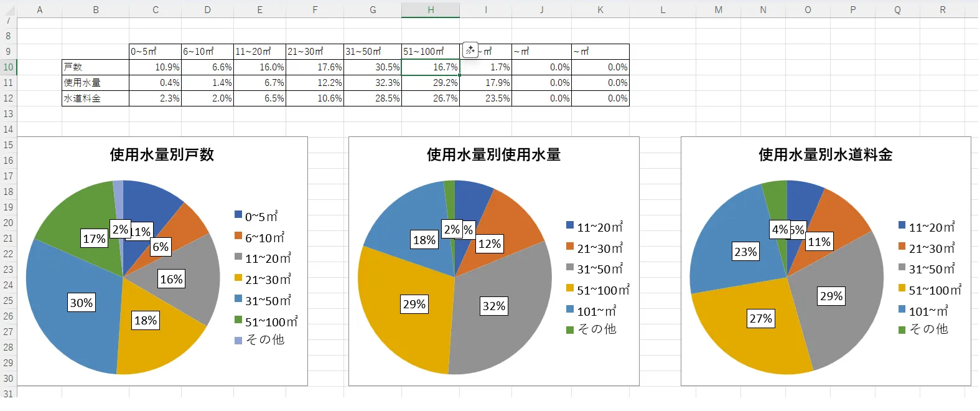Select the 23% data label in 使用水量別水道料金 chart
The image size is (980, 411).
point(746,252)
